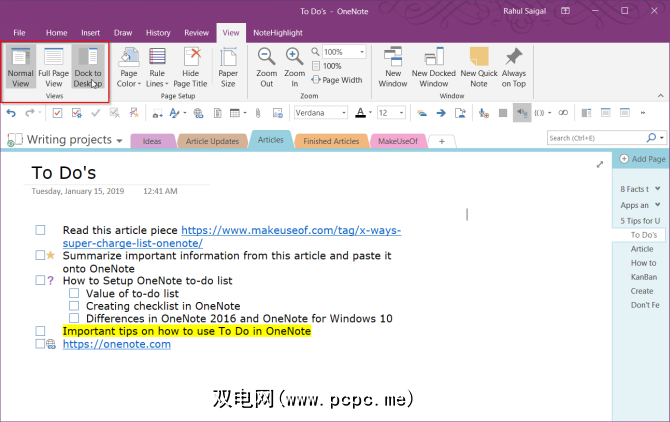670x422 pixels.
Task: Click Dock to Desktop button
Action: [88, 67]
